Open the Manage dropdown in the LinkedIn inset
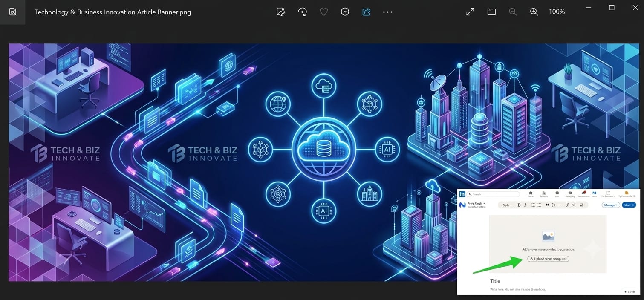Screen dimensions: 644x300 611,205
